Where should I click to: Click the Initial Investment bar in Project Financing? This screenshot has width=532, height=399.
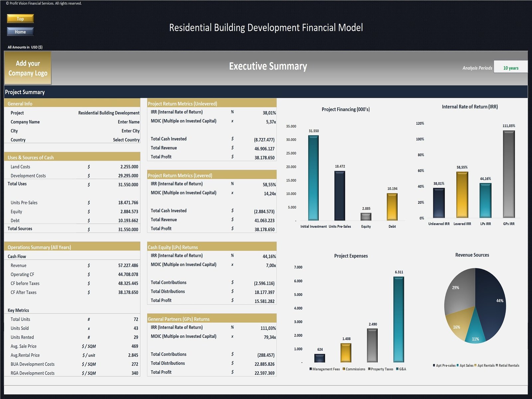tap(313, 178)
